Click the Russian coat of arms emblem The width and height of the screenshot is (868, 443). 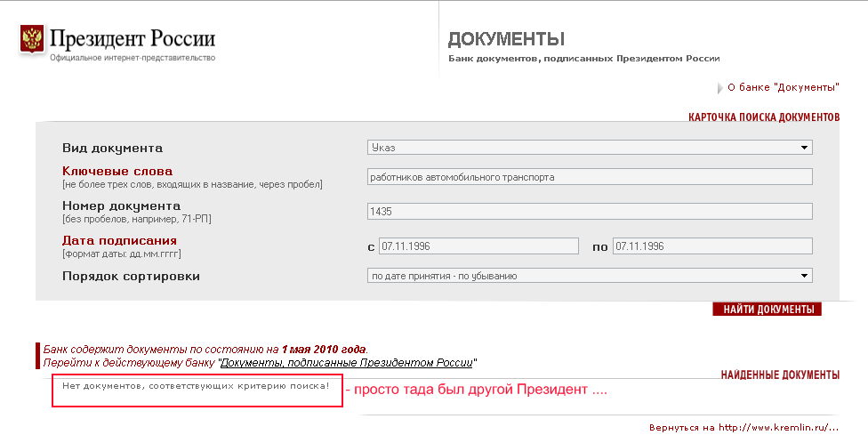31,40
